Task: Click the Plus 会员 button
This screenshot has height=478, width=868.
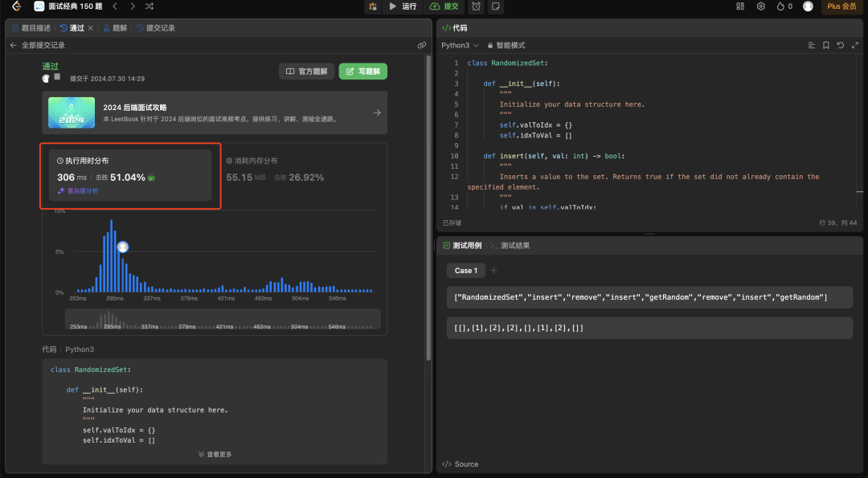Action: (x=841, y=6)
